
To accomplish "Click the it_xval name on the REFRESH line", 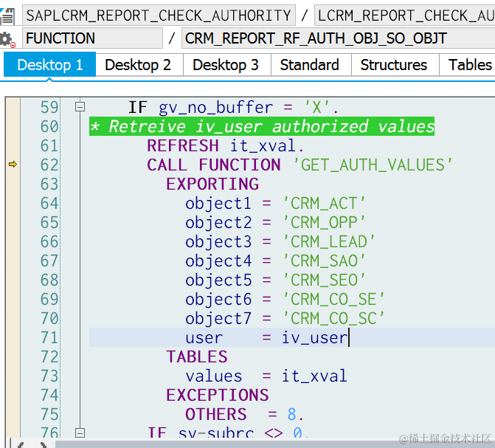I will click(262, 146).
